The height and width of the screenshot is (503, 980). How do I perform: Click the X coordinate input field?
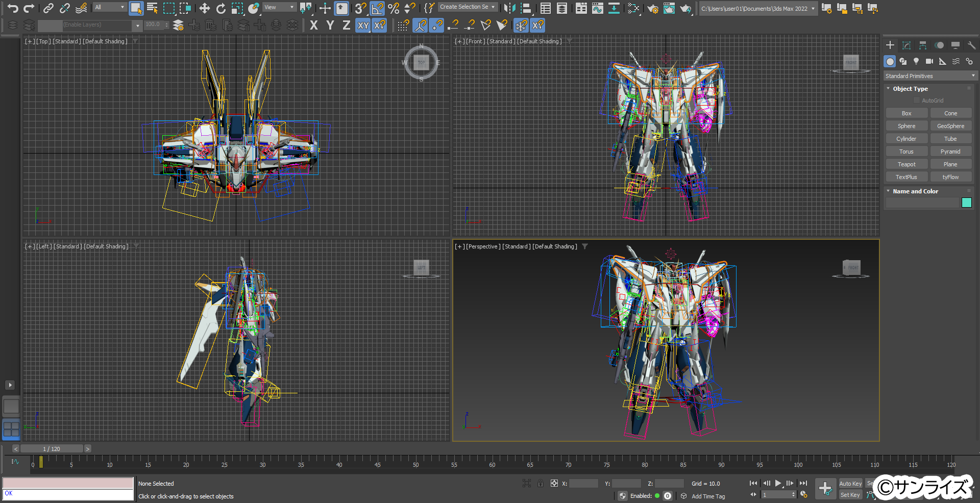coord(583,484)
